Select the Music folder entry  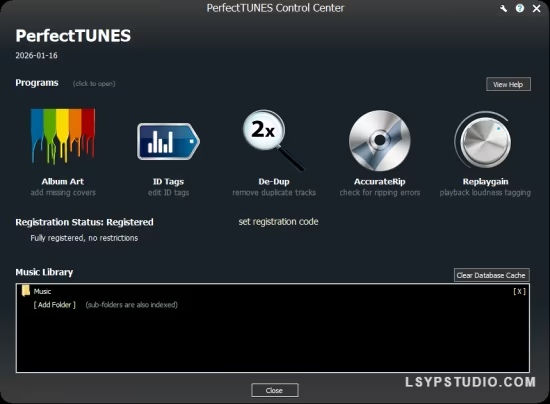[42, 291]
